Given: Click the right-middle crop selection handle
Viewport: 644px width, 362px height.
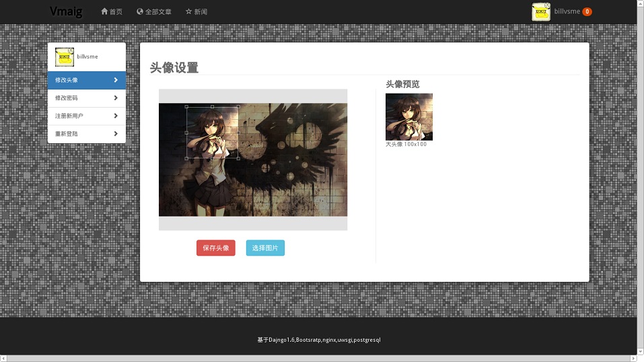Looking at the screenshot, I should (x=238, y=133).
